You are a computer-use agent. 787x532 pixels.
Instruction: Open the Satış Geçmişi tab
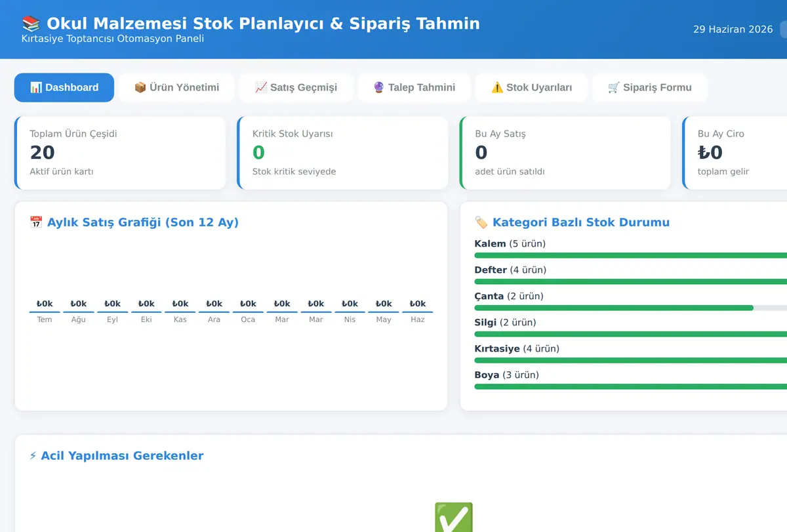pyautogui.click(x=296, y=87)
